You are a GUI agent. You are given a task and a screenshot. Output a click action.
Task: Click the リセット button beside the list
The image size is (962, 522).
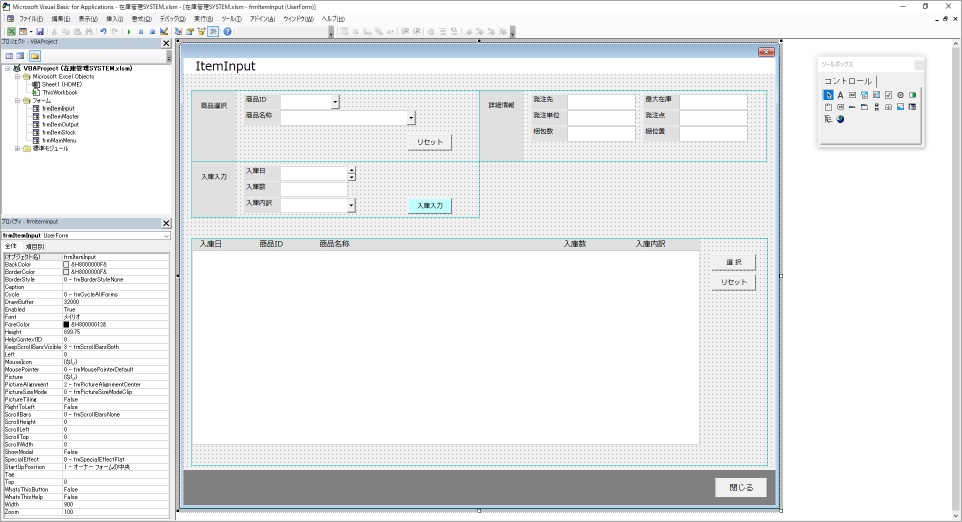[x=733, y=282]
